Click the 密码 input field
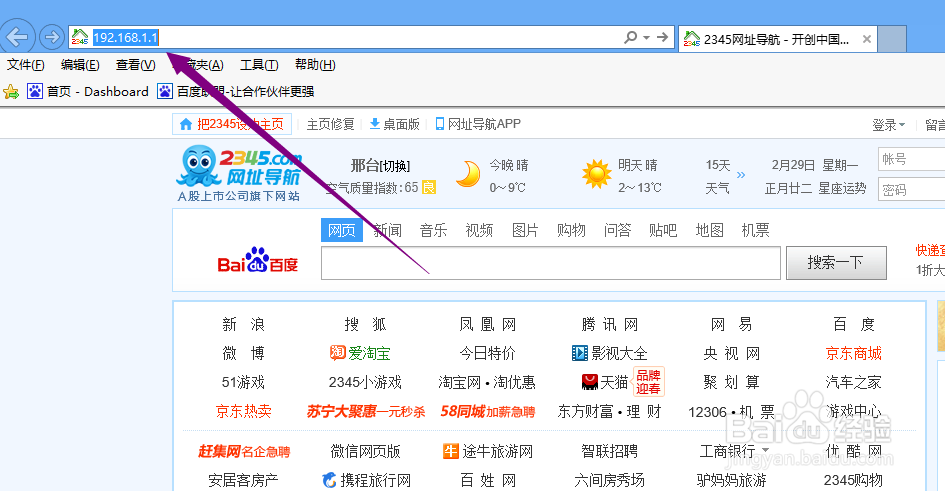Viewport: 945px width, 491px height. (x=911, y=189)
